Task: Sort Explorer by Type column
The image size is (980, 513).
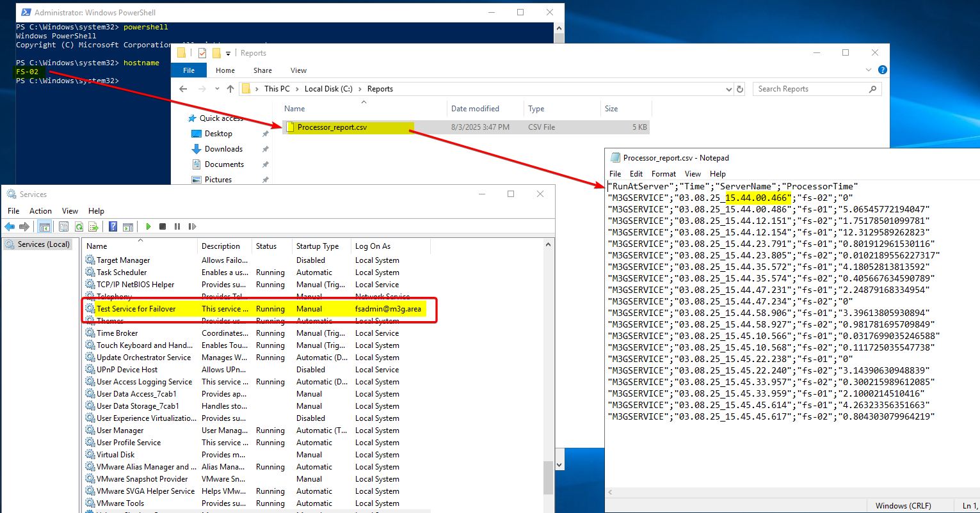Action: (536, 109)
